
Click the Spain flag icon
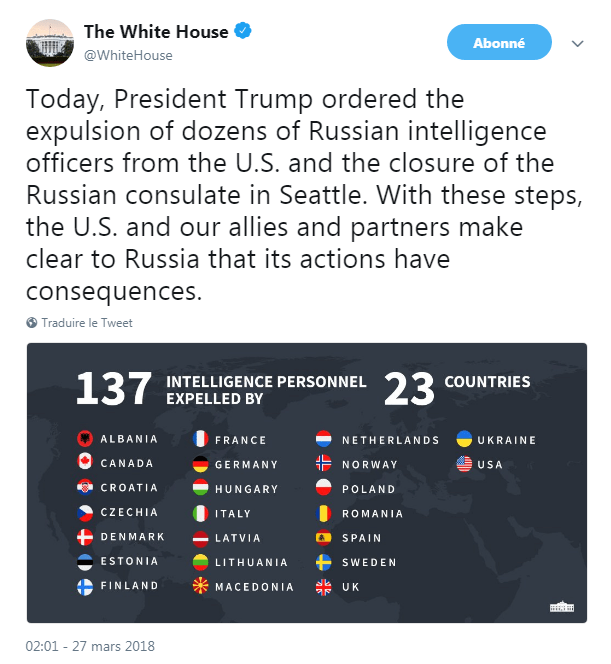coord(324,538)
